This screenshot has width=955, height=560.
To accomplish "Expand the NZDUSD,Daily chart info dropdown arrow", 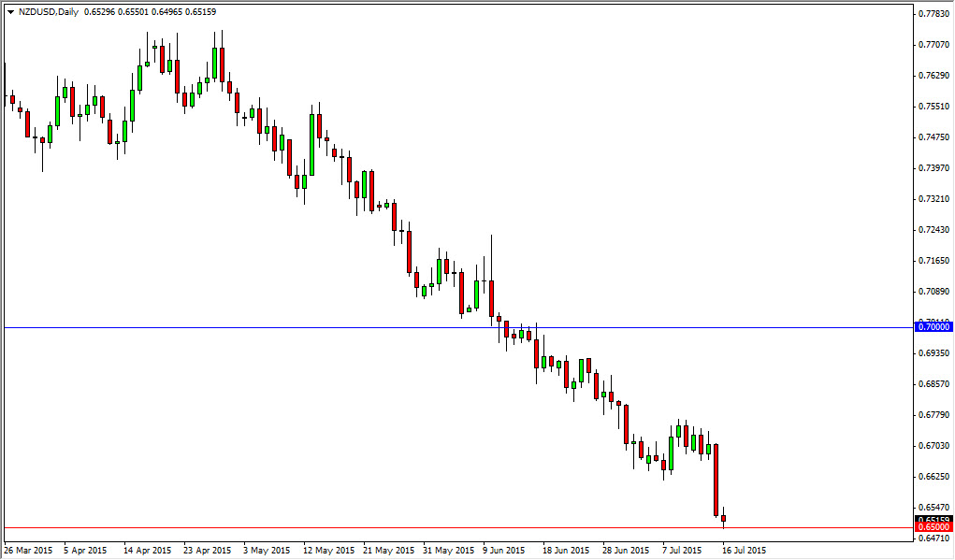I will (11, 12).
